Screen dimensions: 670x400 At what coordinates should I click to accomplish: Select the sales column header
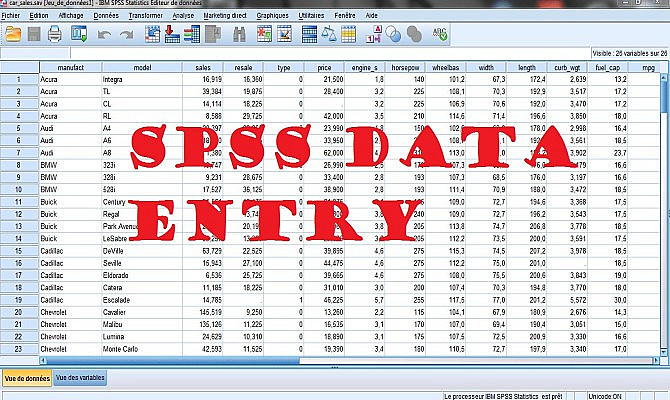(203, 68)
